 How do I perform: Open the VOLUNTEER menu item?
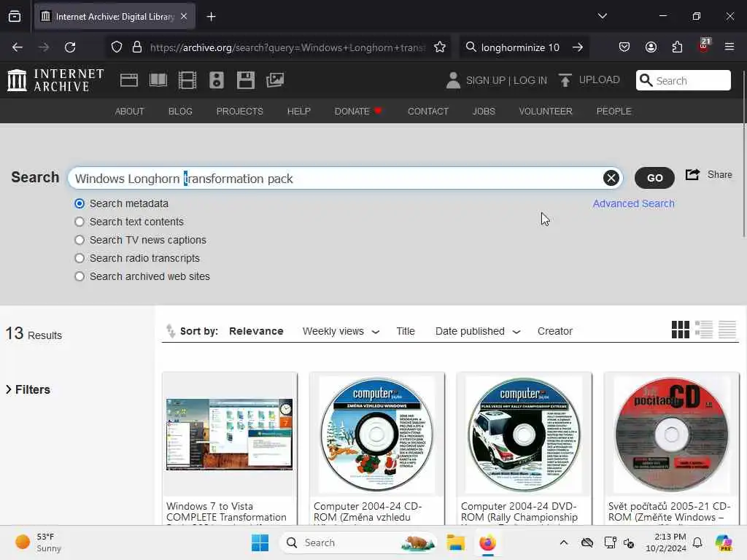point(546,111)
